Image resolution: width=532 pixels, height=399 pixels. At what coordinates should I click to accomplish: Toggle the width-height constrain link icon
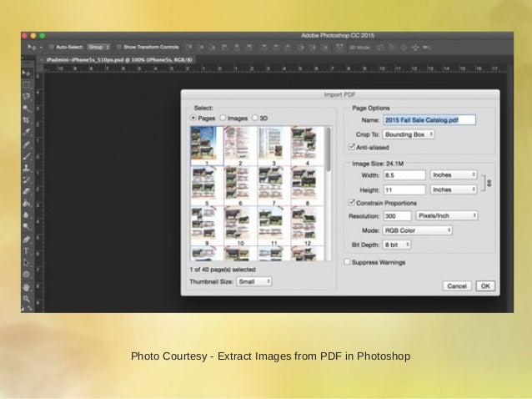click(489, 183)
